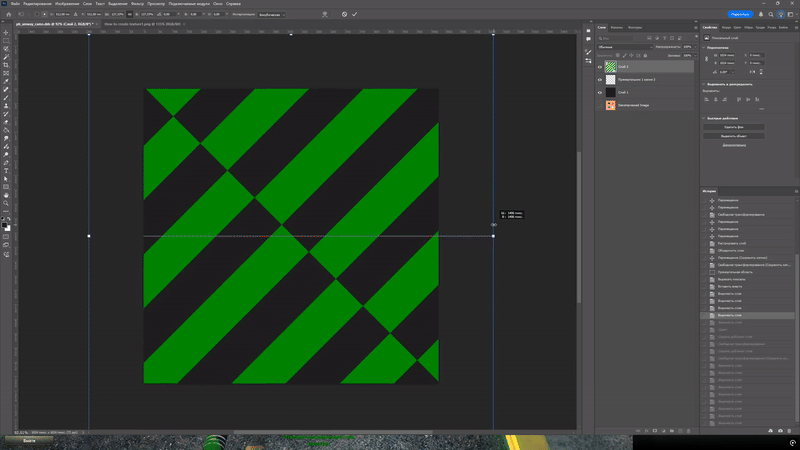Show the hidden bottom layer via its eye box
Image resolution: width=800 pixels, height=450 pixels.
click(600, 105)
